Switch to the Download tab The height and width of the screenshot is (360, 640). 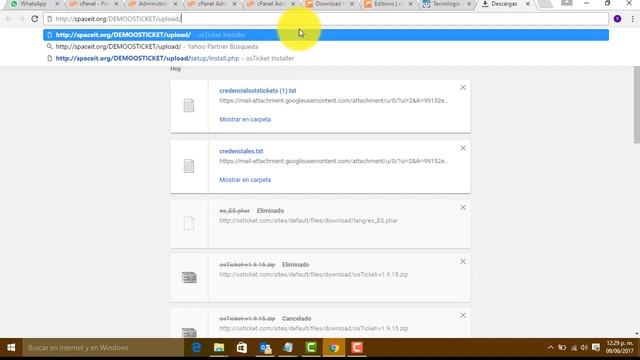[x=329, y=4]
